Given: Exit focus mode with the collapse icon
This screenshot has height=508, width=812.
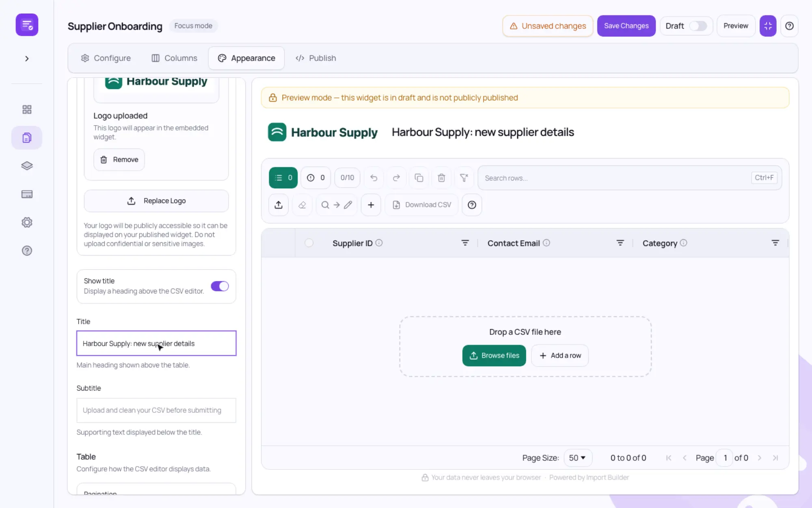Looking at the screenshot, I should point(768,26).
